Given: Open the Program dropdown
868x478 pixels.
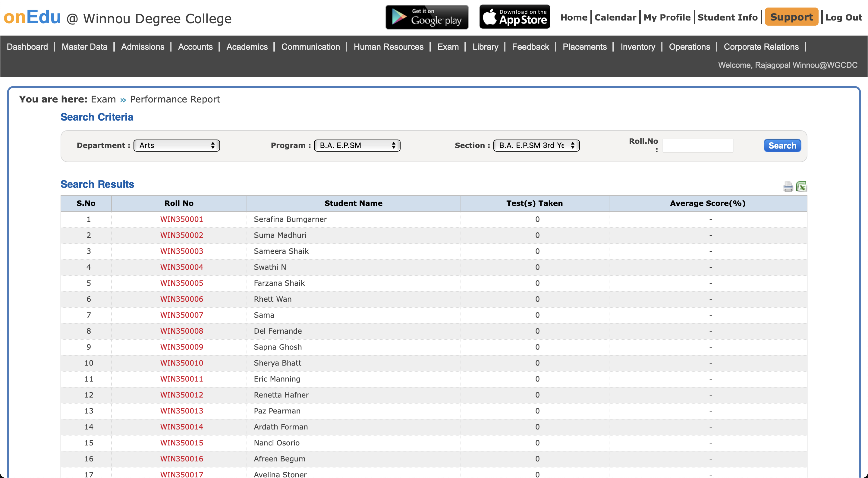Looking at the screenshot, I should tap(357, 146).
